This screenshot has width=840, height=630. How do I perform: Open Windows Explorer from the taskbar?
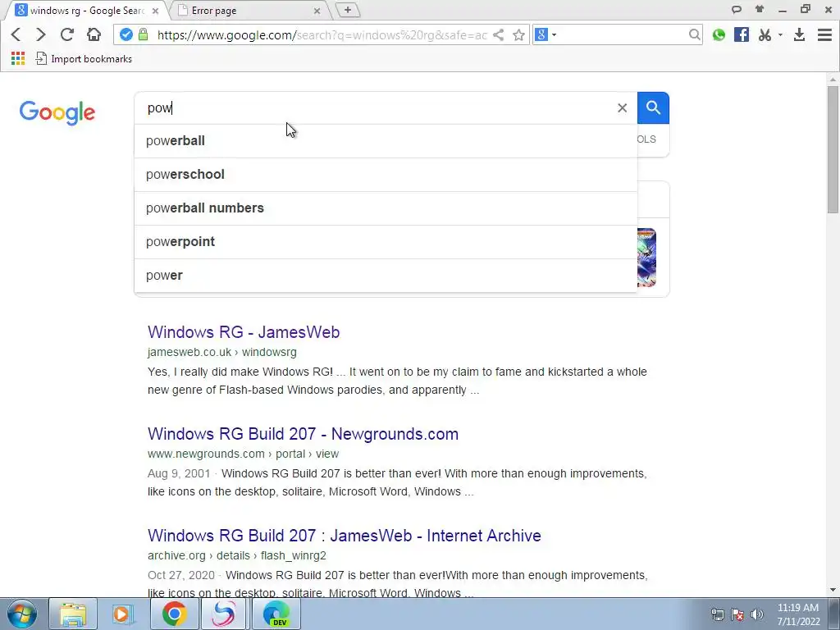pyautogui.click(x=73, y=614)
